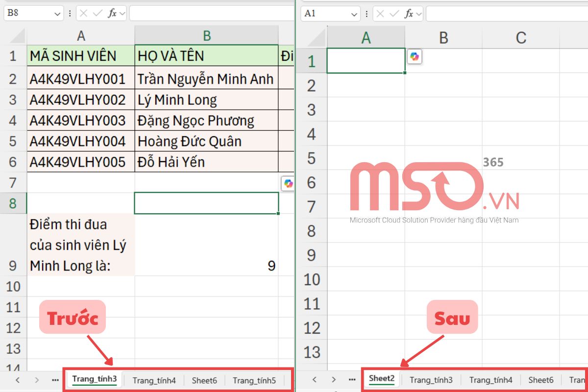The width and height of the screenshot is (588, 392).
Task: Click the enter checkmark icon in the left workbook formula bar
Action: pyautogui.click(x=98, y=13)
